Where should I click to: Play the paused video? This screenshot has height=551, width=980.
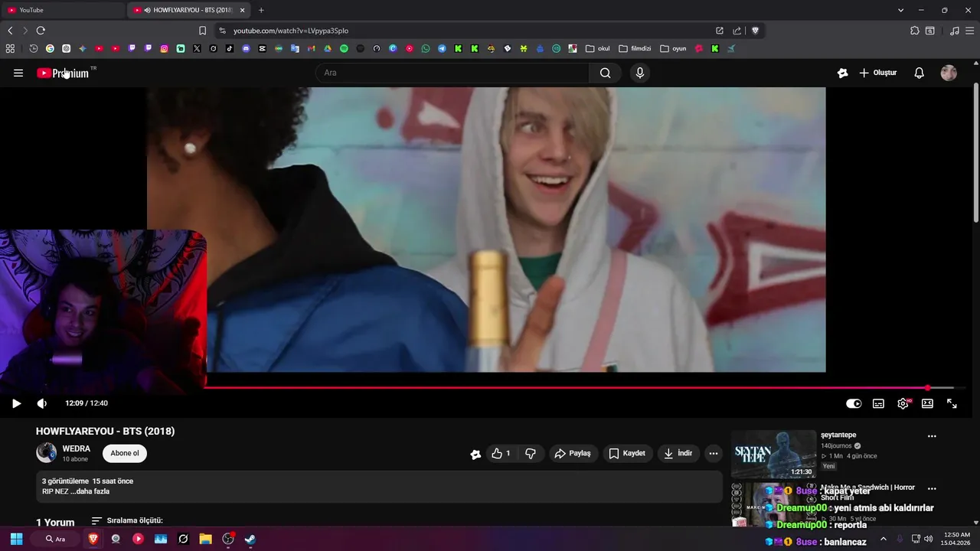point(16,403)
